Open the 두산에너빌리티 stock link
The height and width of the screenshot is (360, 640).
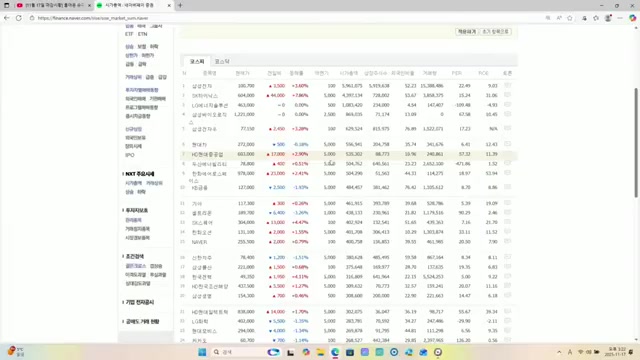tap(209, 164)
